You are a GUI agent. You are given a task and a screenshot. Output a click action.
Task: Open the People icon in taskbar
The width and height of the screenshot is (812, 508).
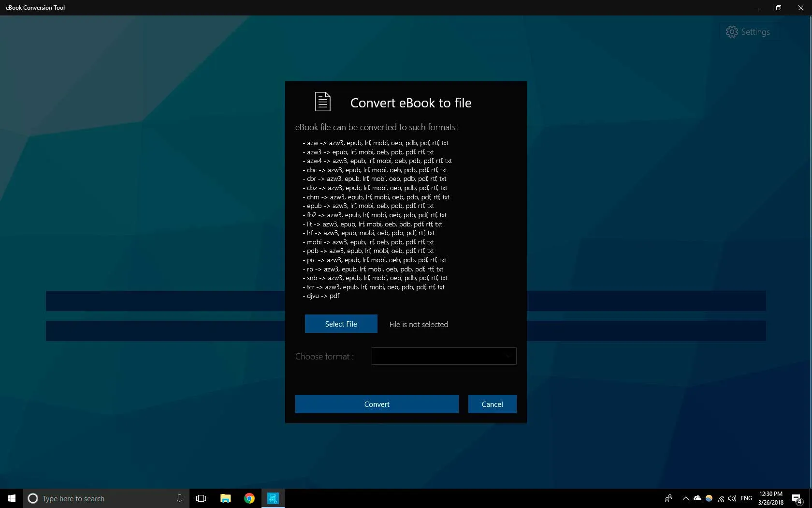click(x=668, y=498)
